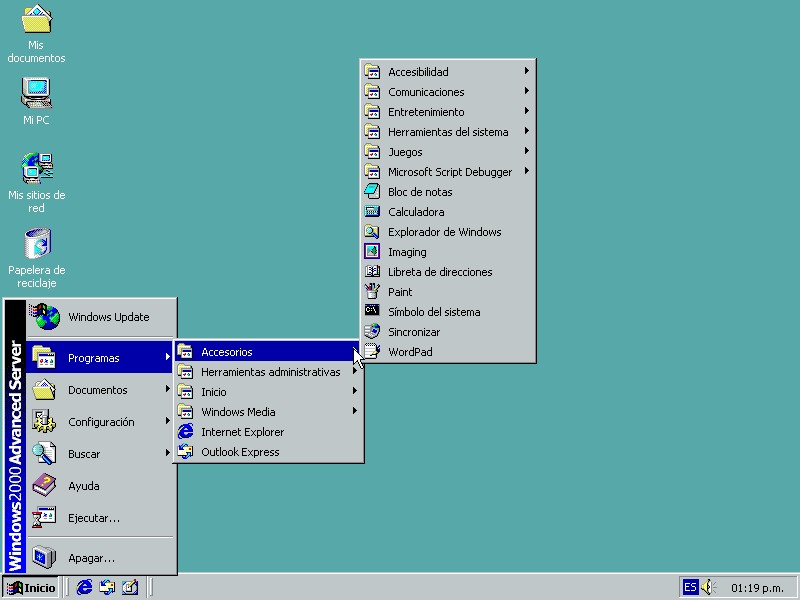The image size is (800, 600).
Task: Click the WordPad label in Accesorios
Action: click(410, 352)
